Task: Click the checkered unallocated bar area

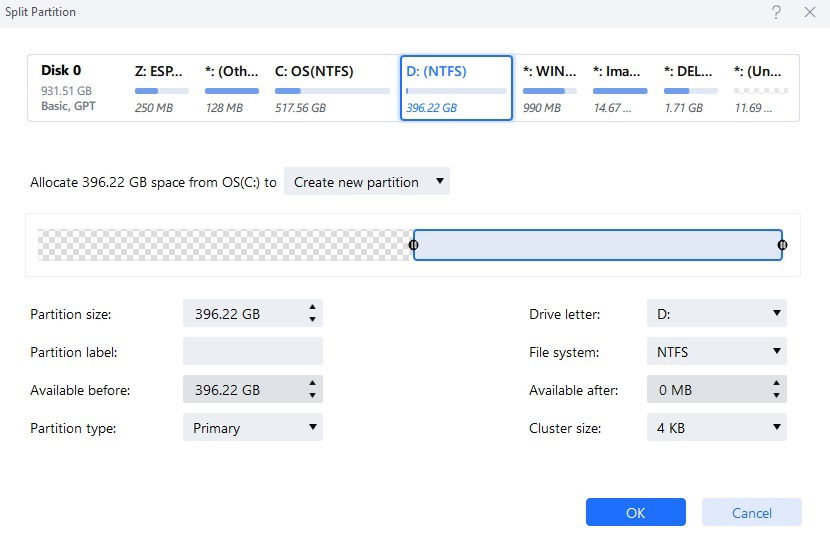Action: click(223, 245)
